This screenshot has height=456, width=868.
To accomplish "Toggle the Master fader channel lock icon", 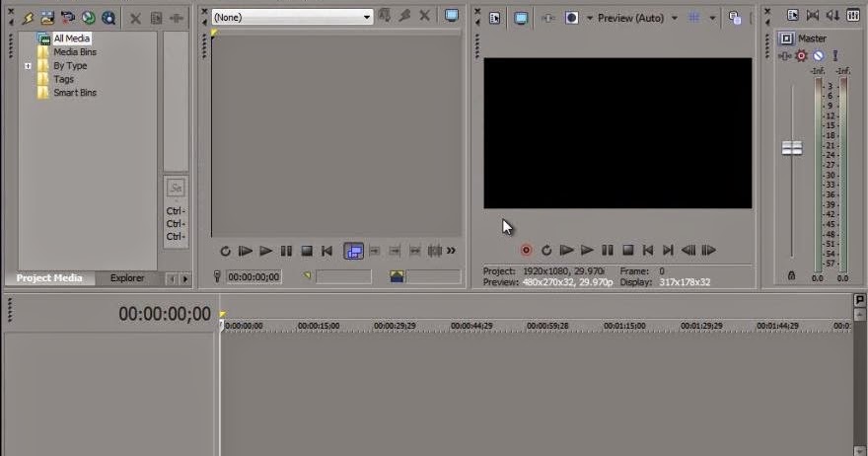I will (x=792, y=275).
